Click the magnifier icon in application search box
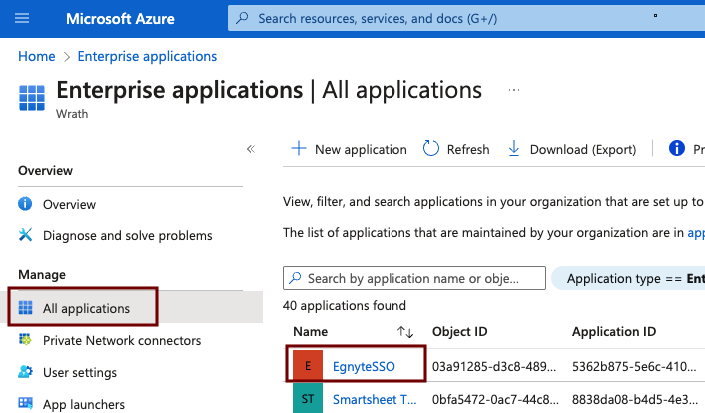 pyautogui.click(x=295, y=278)
